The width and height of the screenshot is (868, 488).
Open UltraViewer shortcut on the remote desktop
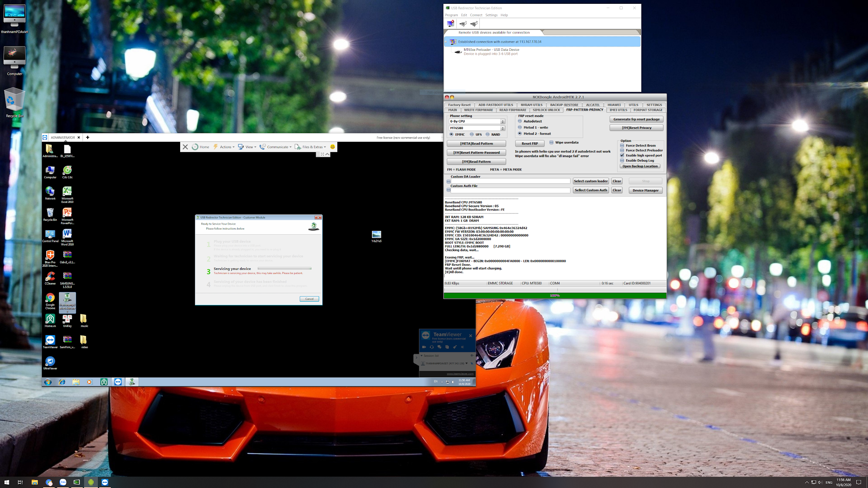50,361
